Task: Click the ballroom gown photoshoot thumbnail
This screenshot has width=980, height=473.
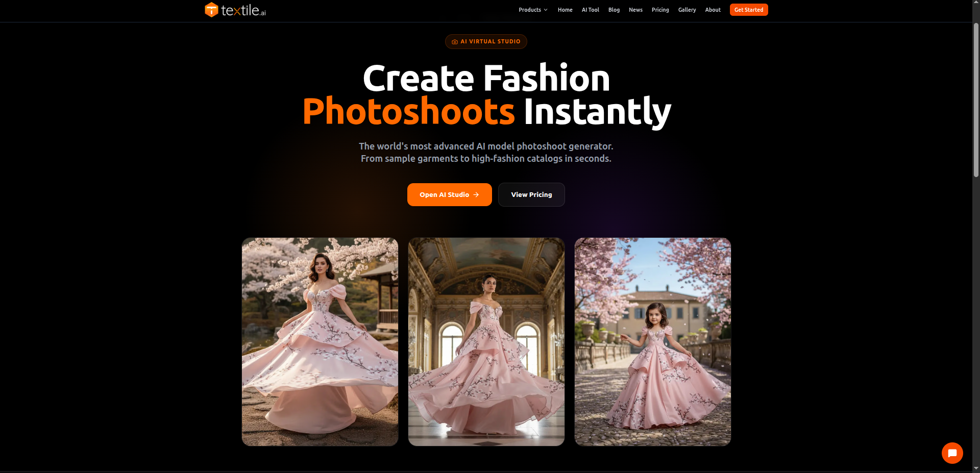Action: [x=486, y=342]
